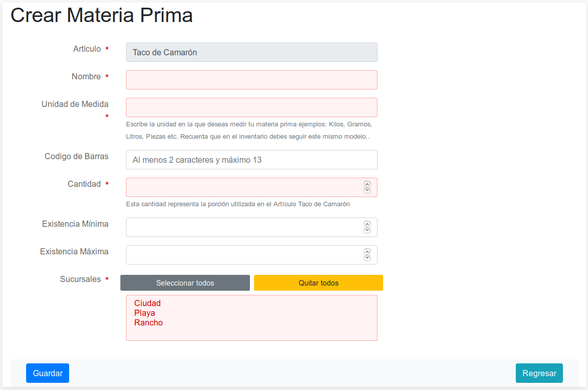Select Ciudad in the Sucursales list
588x390 pixels.
click(x=148, y=304)
